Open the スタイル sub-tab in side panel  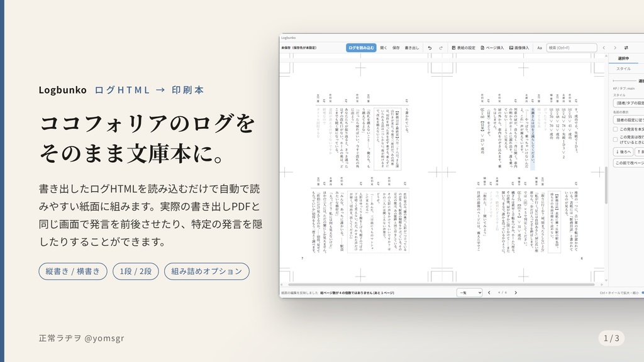click(x=623, y=69)
